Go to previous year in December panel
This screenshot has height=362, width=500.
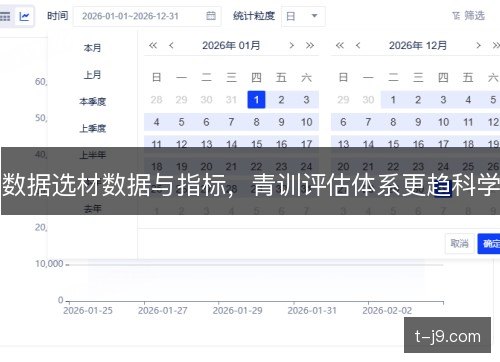coord(339,45)
